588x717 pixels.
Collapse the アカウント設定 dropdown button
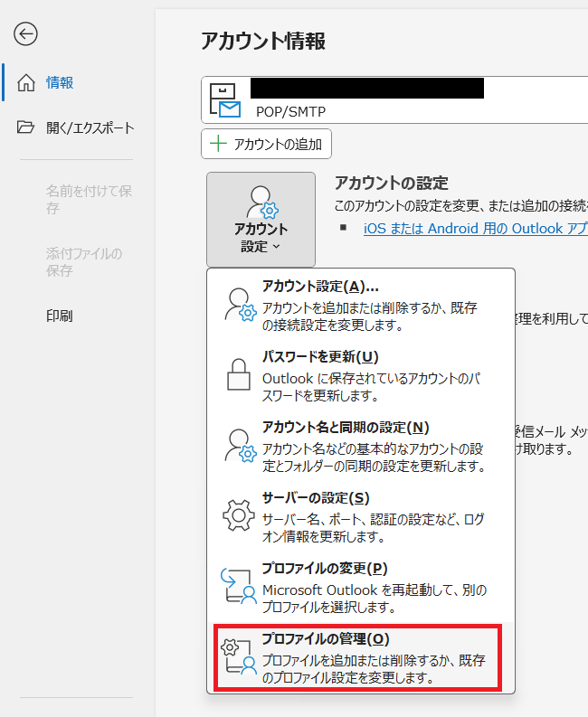[261, 220]
